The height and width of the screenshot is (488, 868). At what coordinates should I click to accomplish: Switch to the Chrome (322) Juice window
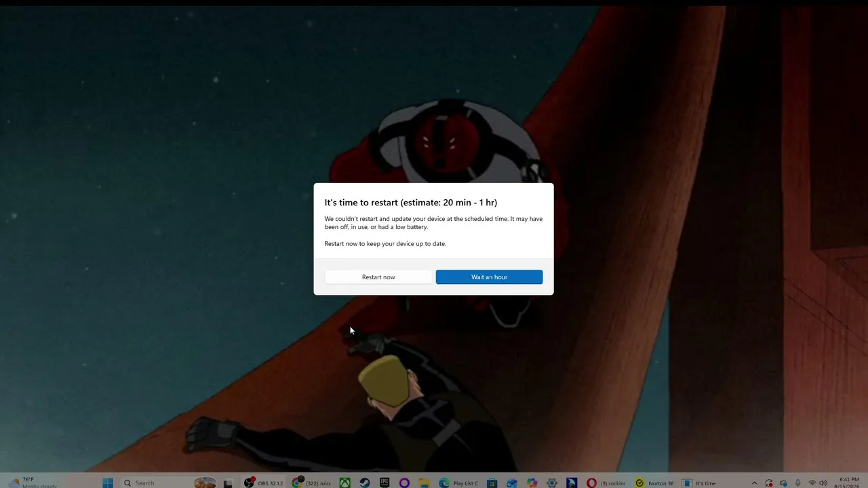[x=312, y=483]
